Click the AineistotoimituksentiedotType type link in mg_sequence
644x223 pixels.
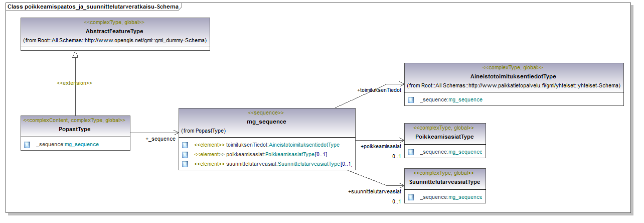pos(304,145)
